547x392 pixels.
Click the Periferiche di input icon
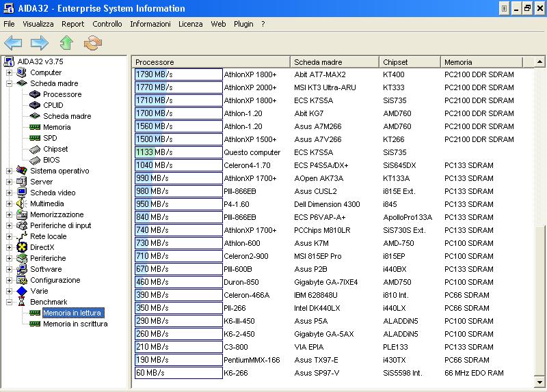click(22, 225)
